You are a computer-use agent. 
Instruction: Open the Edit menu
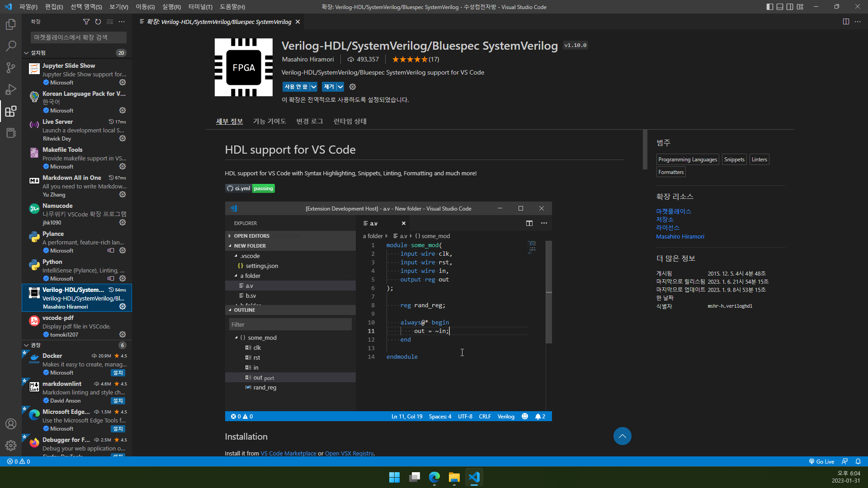[54, 7]
